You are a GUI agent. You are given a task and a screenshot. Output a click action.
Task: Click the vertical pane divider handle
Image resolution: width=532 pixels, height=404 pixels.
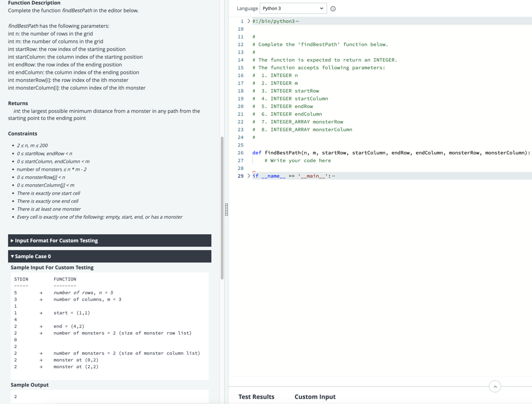pos(226,210)
